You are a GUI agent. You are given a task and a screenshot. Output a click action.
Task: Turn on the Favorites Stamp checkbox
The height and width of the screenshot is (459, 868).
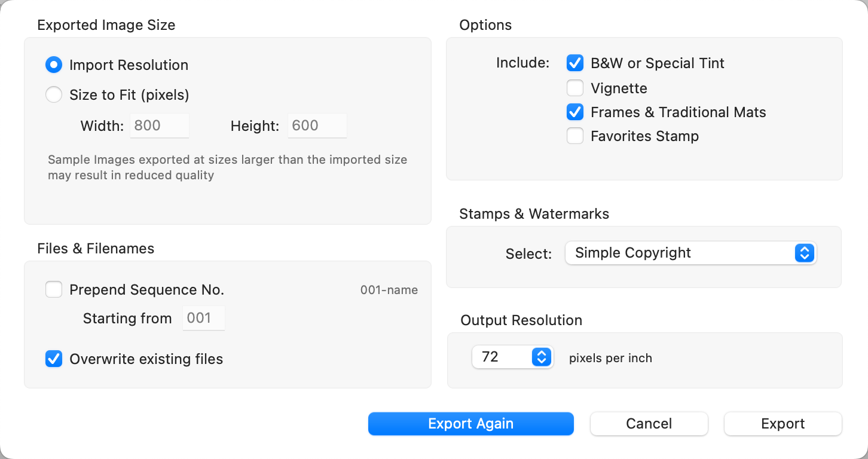[575, 136]
